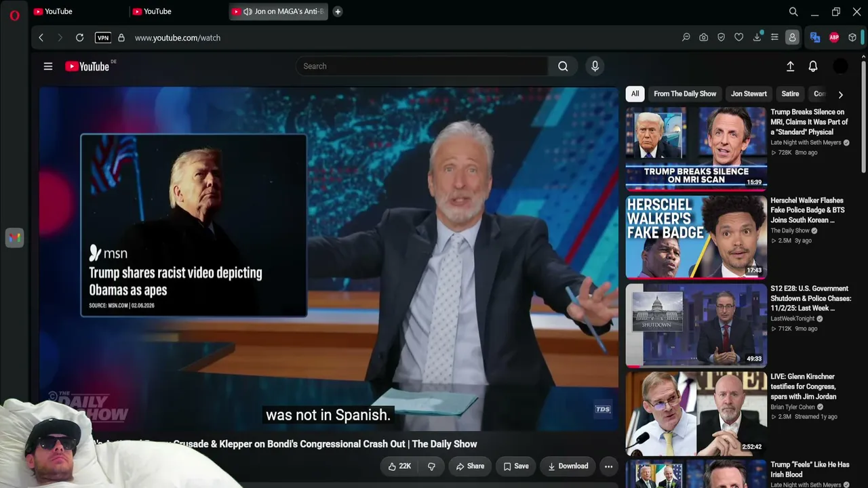Screen dimensions: 868x488
Task: Like the video with thumbs up
Action: (399, 466)
